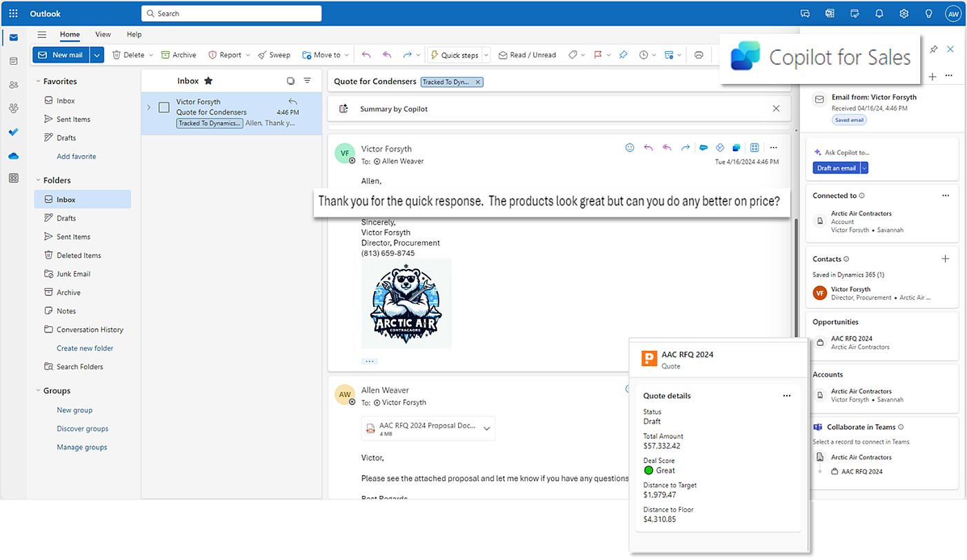Image resolution: width=967 pixels, height=560 pixels.
Task: Collapse the Folders section
Action: coord(38,180)
